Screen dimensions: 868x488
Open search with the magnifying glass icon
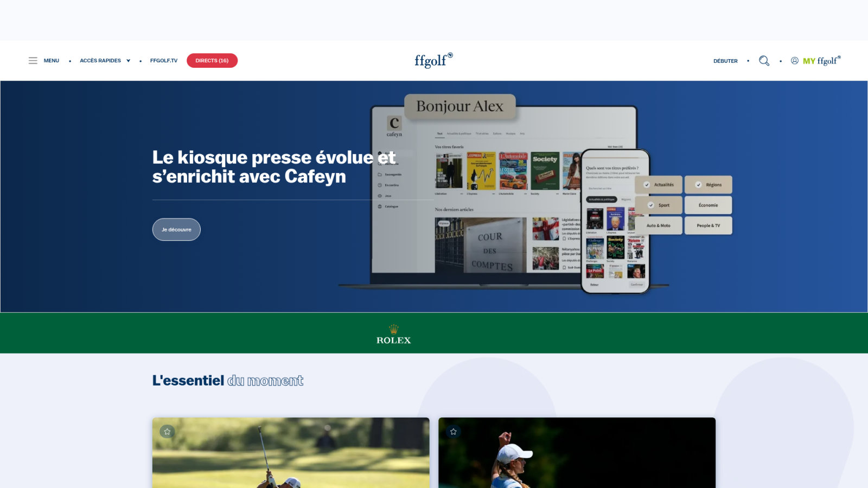pos(764,61)
